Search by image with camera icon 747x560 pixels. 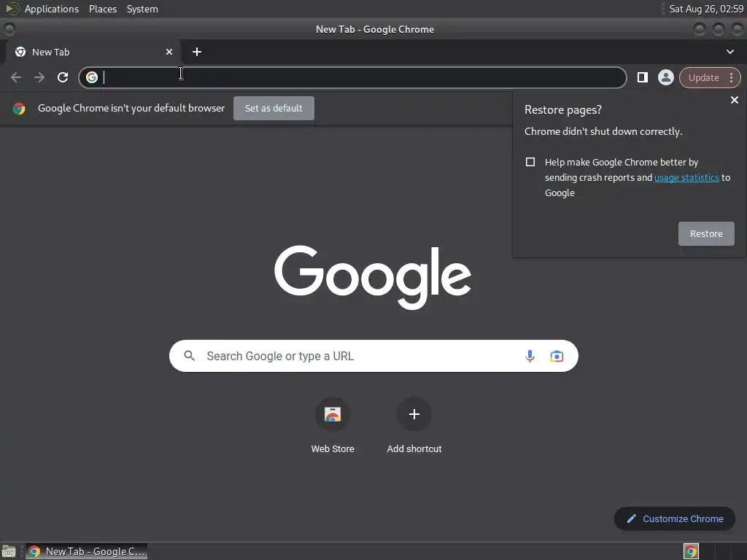click(x=557, y=356)
